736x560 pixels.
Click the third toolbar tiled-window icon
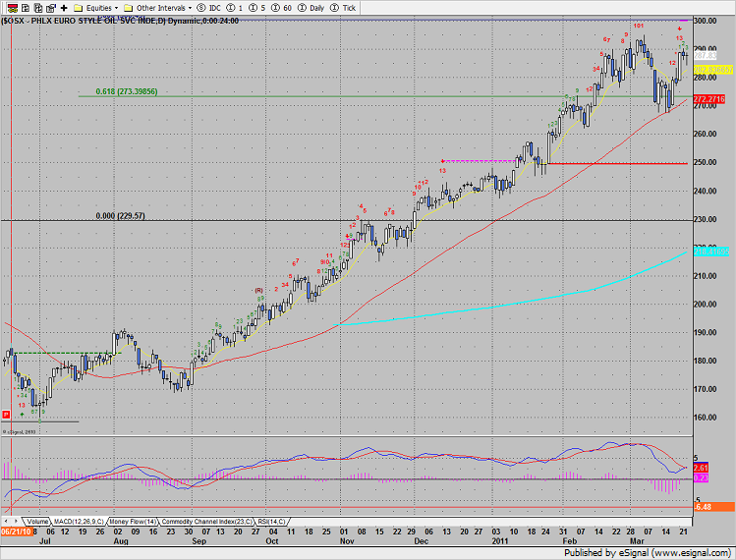[x=38, y=8]
